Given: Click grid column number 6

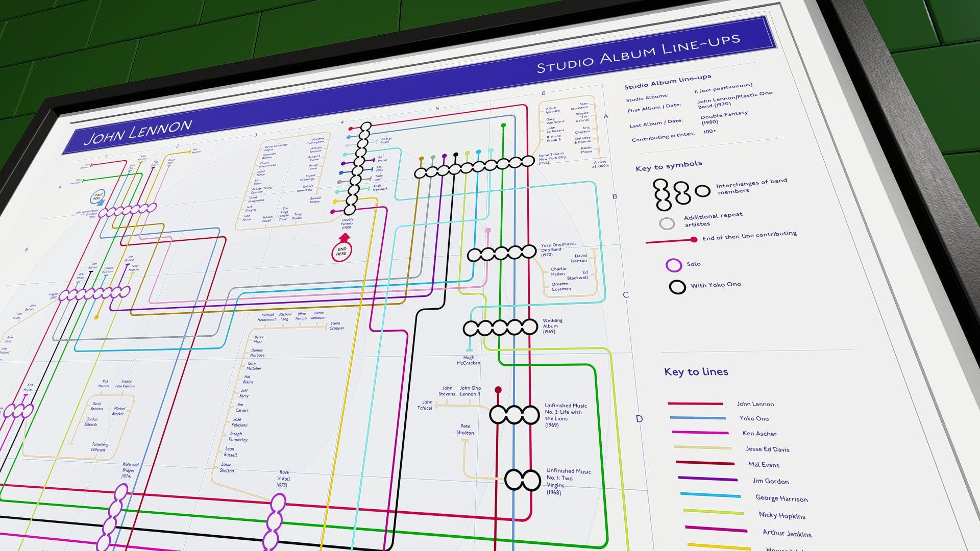Looking at the screenshot, I should point(544,93).
